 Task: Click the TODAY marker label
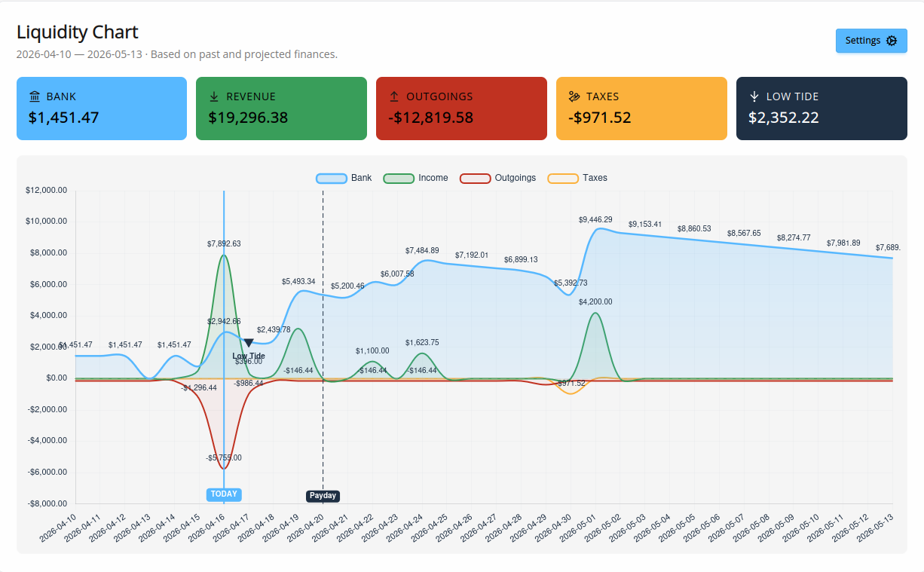(224, 494)
